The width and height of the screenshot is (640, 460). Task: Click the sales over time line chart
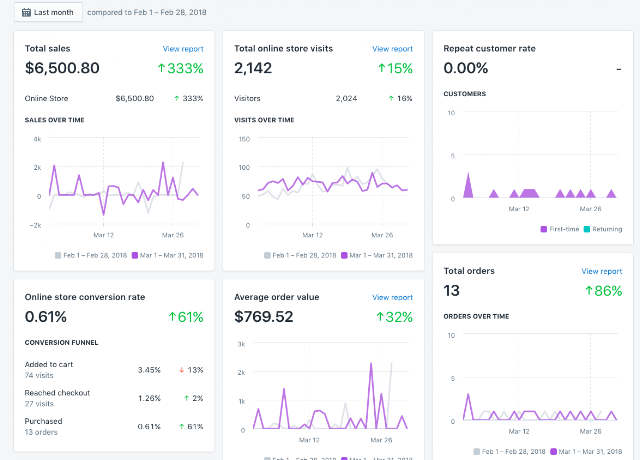tap(124, 182)
